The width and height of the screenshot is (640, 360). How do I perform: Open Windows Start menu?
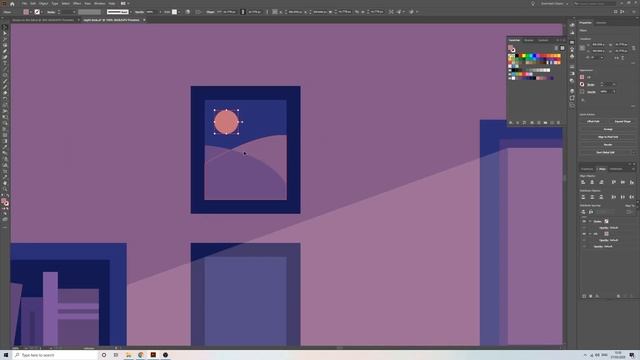pyautogui.click(x=6, y=355)
